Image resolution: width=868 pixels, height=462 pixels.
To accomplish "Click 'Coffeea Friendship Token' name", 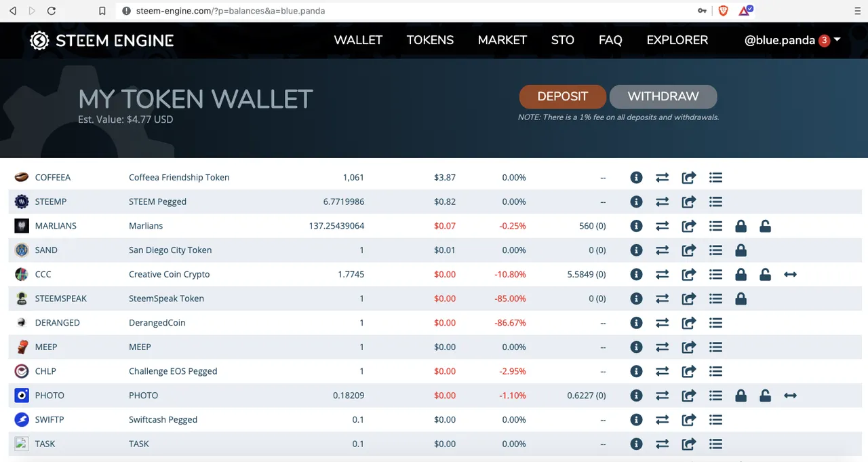I will 179,178.
